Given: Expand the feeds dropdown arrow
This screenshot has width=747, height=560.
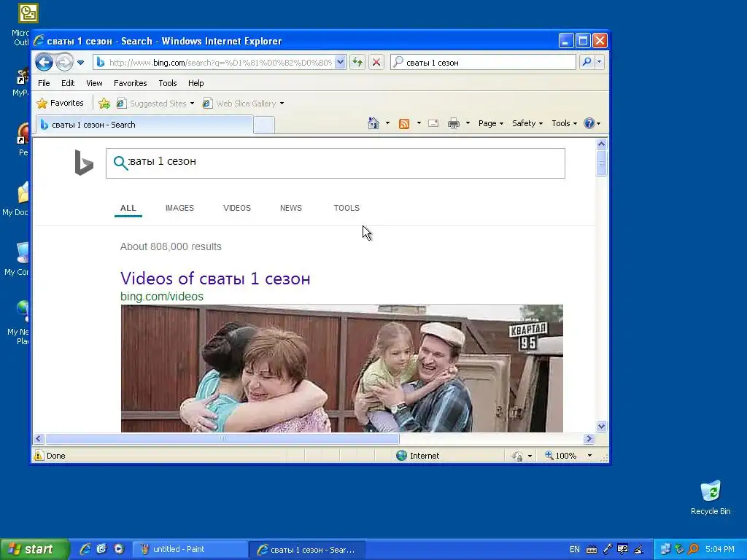Looking at the screenshot, I should point(419,123).
